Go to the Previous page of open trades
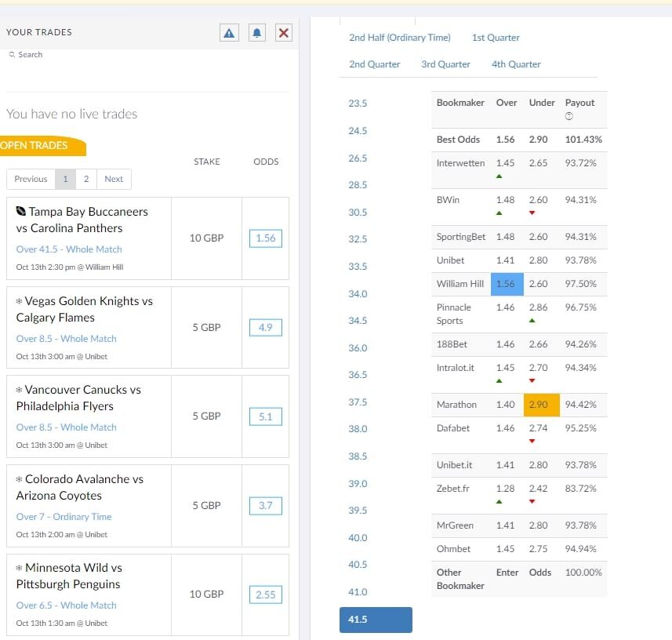 31,179
